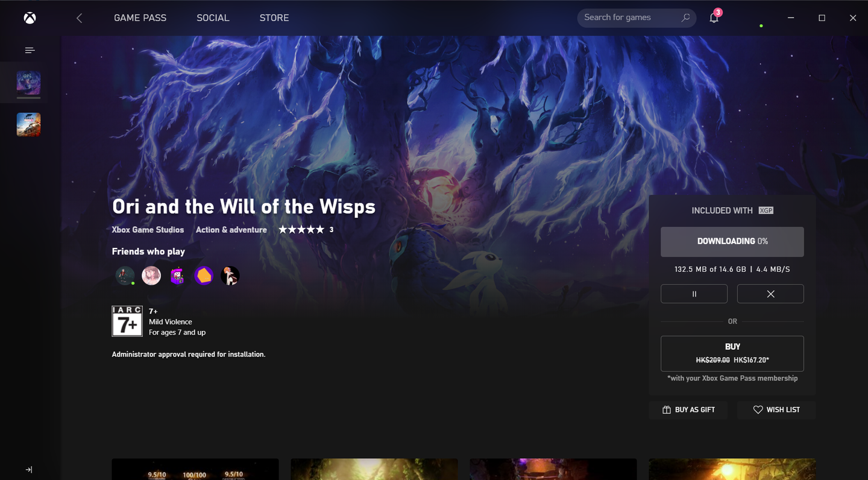The height and width of the screenshot is (480, 868).
Task: Open the fifth friend avatar
Action: click(230, 276)
